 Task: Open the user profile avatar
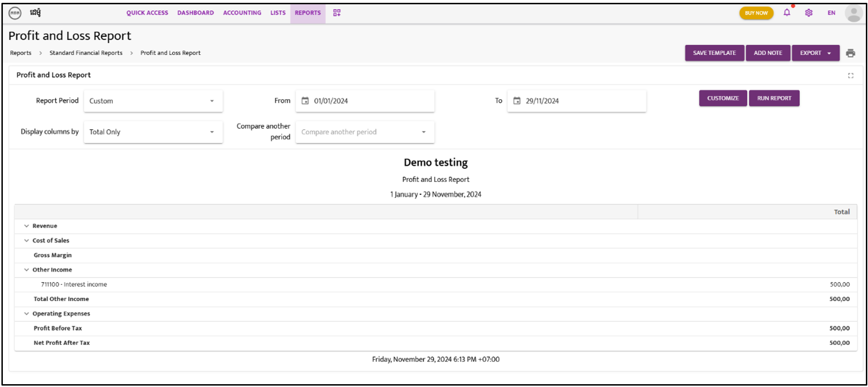[x=854, y=13]
